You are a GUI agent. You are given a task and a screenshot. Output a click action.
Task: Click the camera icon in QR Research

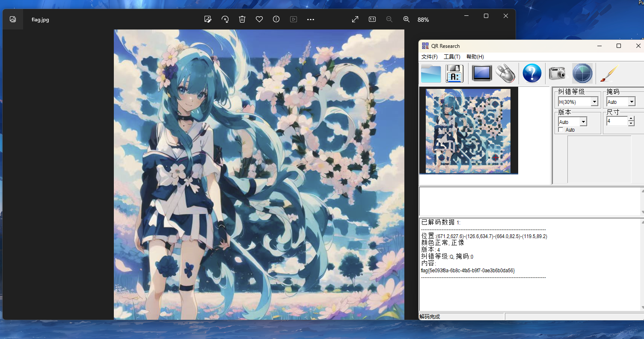click(x=557, y=74)
